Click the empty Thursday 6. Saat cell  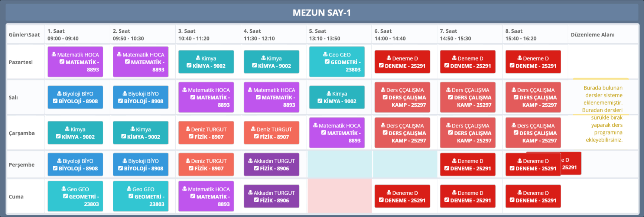coord(404,164)
